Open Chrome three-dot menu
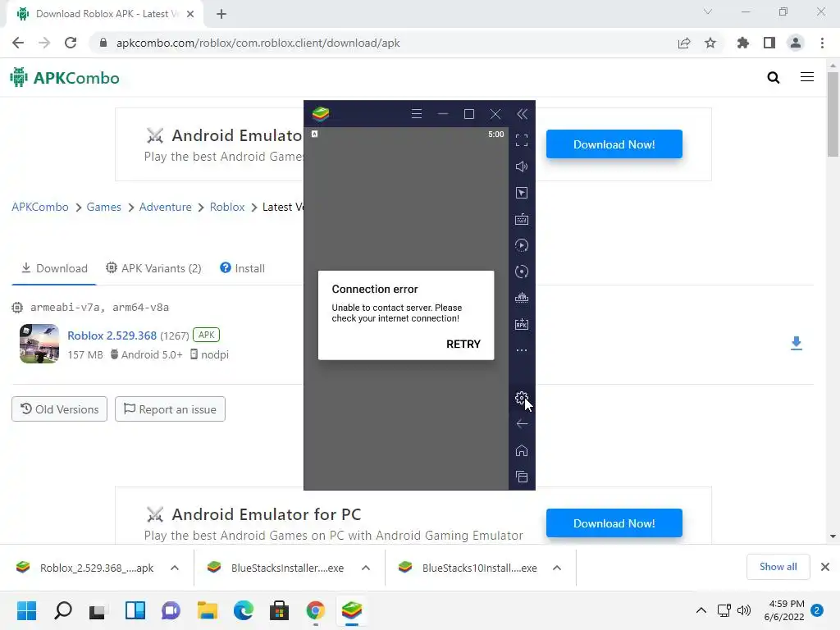The width and height of the screenshot is (840, 630). pos(822,43)
